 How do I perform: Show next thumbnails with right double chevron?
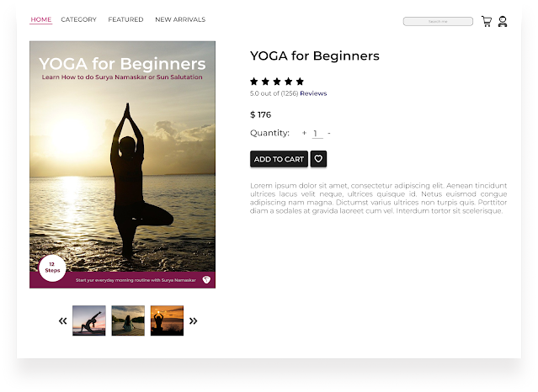[193, 321]
